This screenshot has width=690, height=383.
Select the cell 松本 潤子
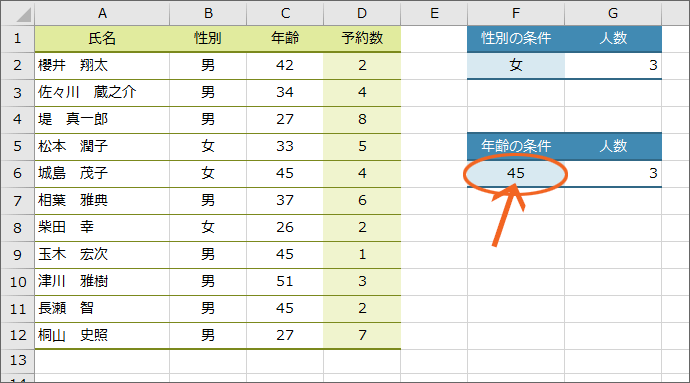[102, 147]
